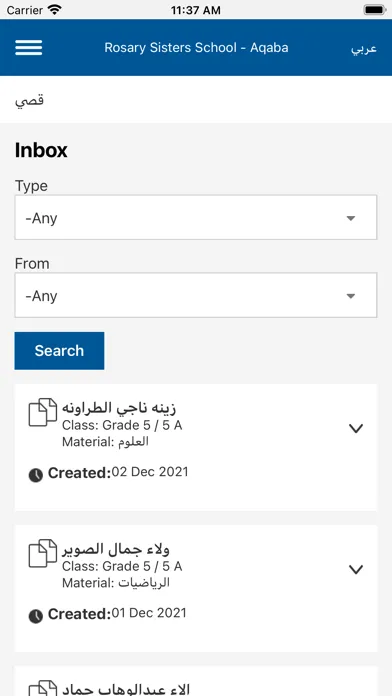Click the Search button
The width and height of the screenshot is (392, 696).
(x=59, y=351)
